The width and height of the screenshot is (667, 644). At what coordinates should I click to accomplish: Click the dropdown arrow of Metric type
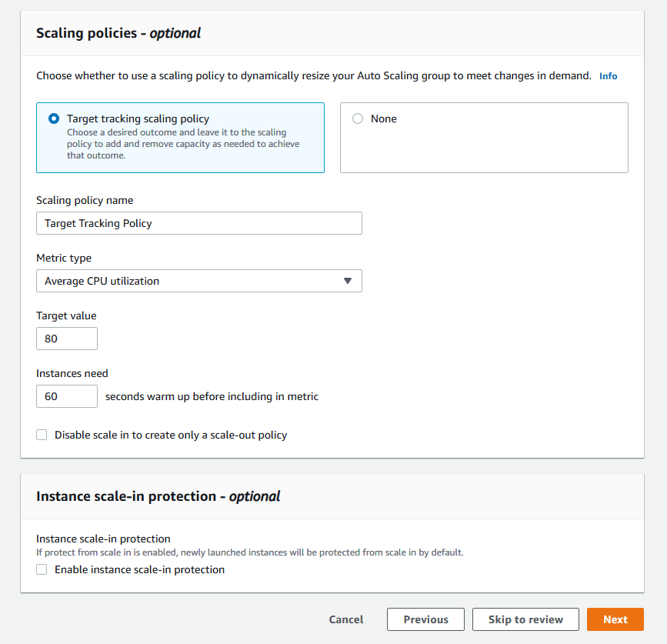coord(348,281)
